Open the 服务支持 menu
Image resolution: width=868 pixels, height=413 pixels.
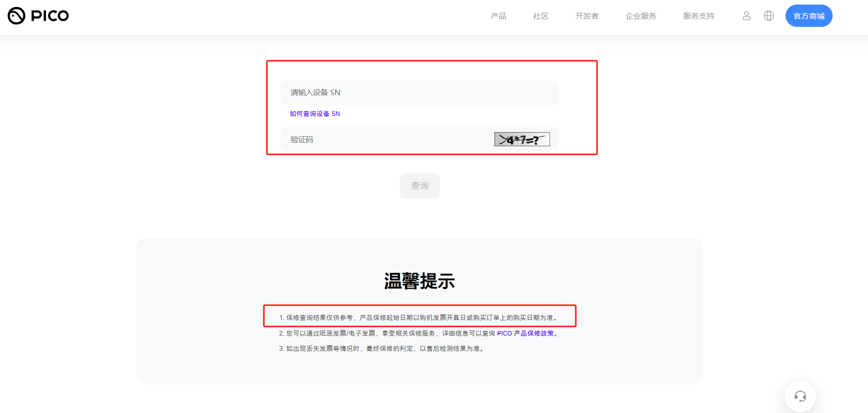tap(698, 16)
